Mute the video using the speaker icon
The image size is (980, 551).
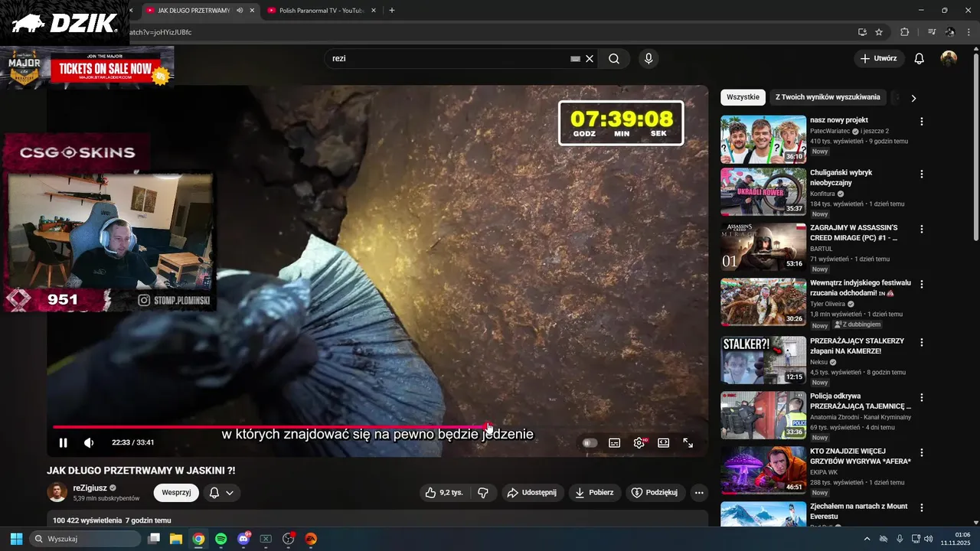click(89, 442)
